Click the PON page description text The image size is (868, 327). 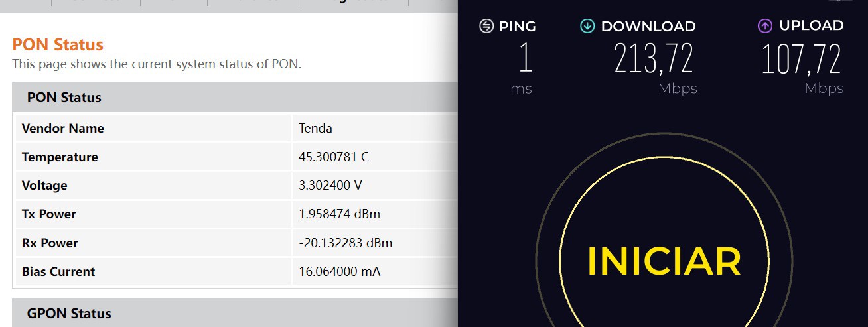(157, 64)
